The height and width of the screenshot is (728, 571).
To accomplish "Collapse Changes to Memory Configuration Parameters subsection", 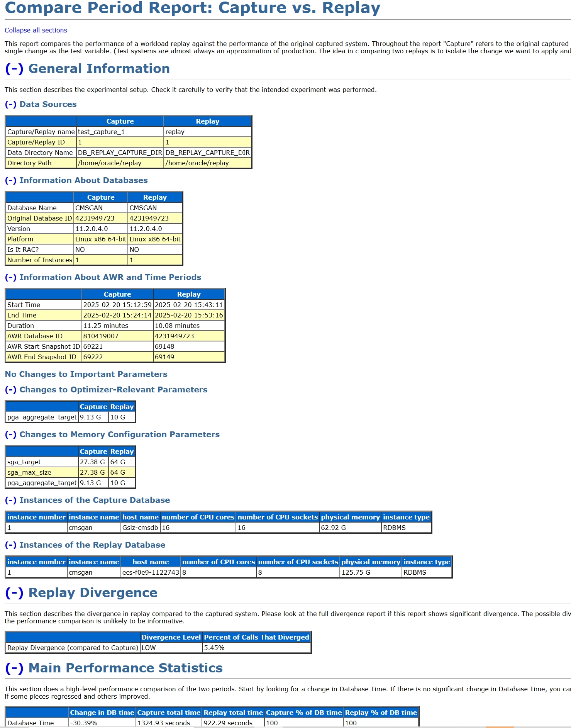I will pos(11,434).
